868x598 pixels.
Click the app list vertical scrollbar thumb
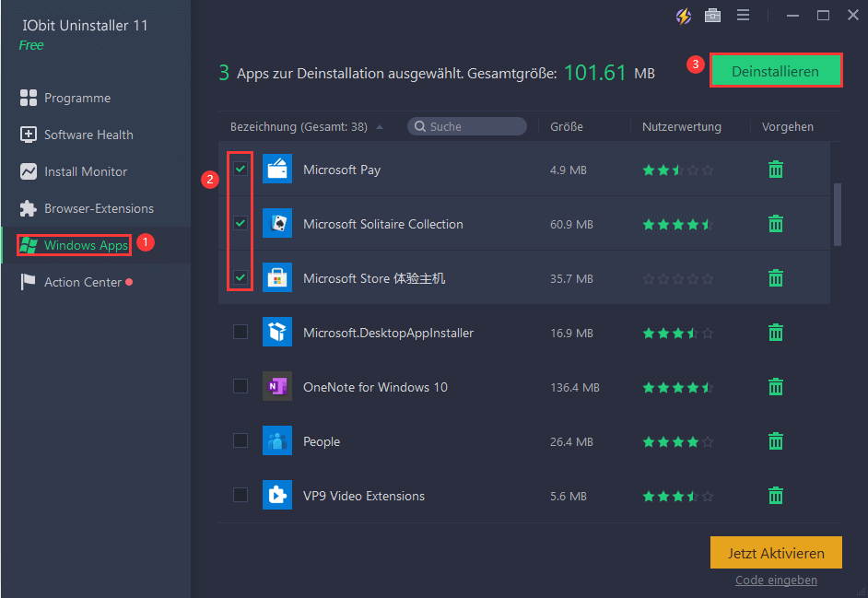(x=837, y=215)
